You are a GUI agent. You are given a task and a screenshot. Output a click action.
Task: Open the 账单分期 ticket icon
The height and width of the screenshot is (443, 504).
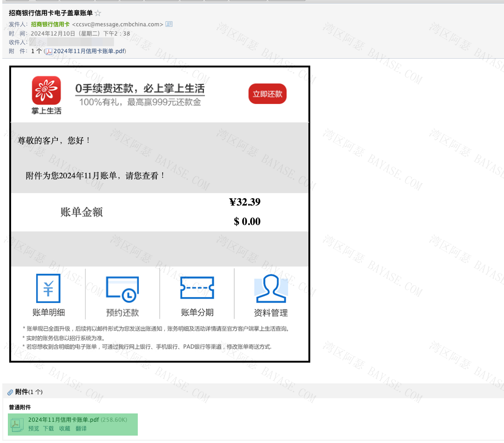click(x=197, y=288)
